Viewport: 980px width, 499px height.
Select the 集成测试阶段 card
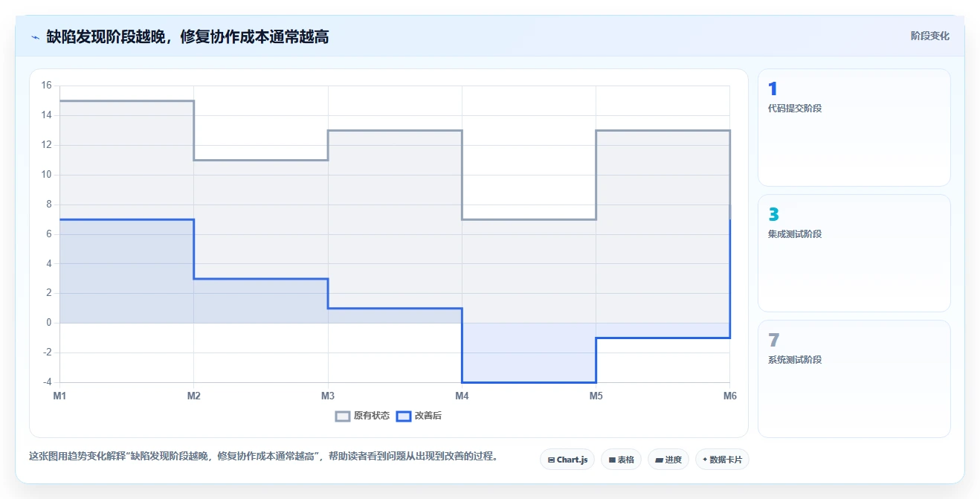[x=854, y=253]
